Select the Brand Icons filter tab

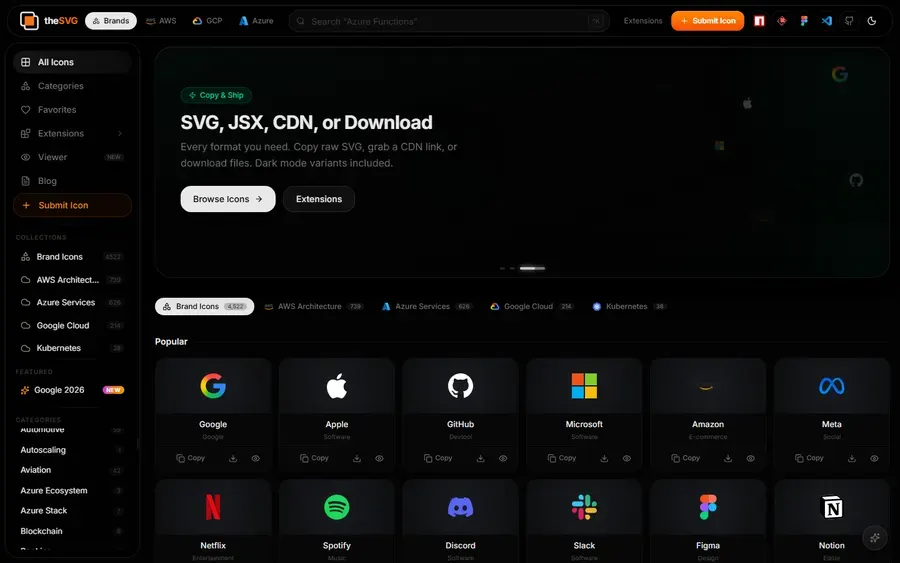coord(204,306)
